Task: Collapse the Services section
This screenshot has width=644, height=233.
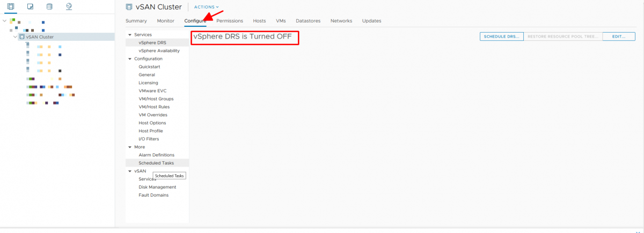Action: [x=129, y=35]
